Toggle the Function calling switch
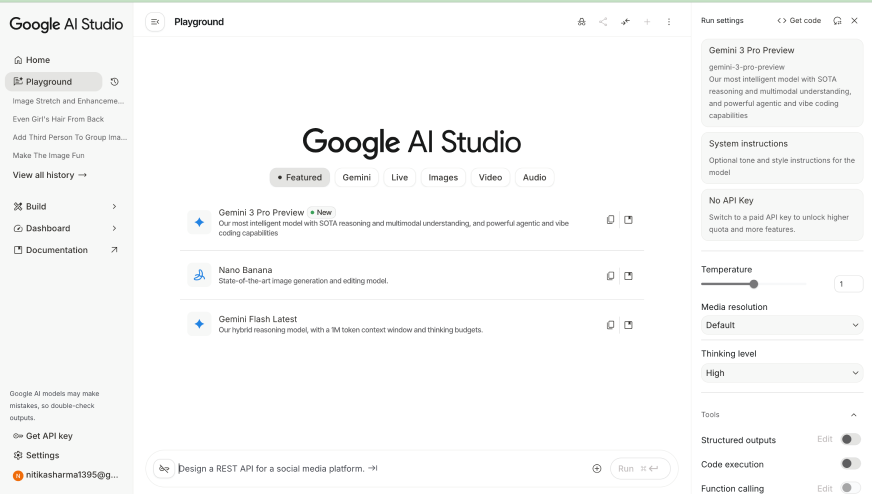The height and width of the screenshot is (494, 872). point(850,488)
